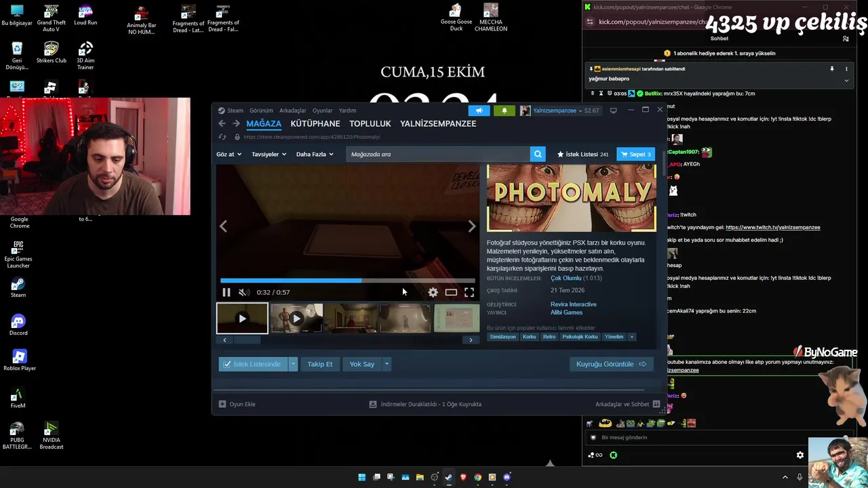Screen dimensions: 868x488
Task: Click the Kuyruğu Görüntüle button
Action: pos(611,364)
